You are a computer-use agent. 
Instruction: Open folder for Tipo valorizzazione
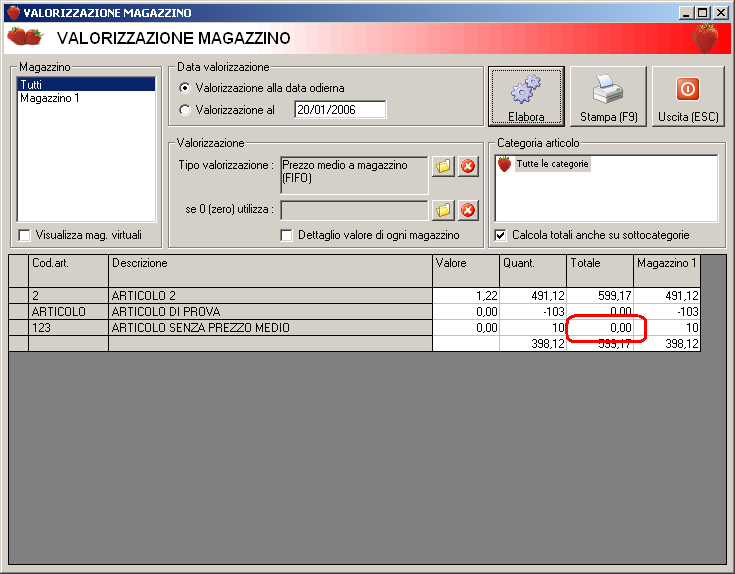point(443,166)
